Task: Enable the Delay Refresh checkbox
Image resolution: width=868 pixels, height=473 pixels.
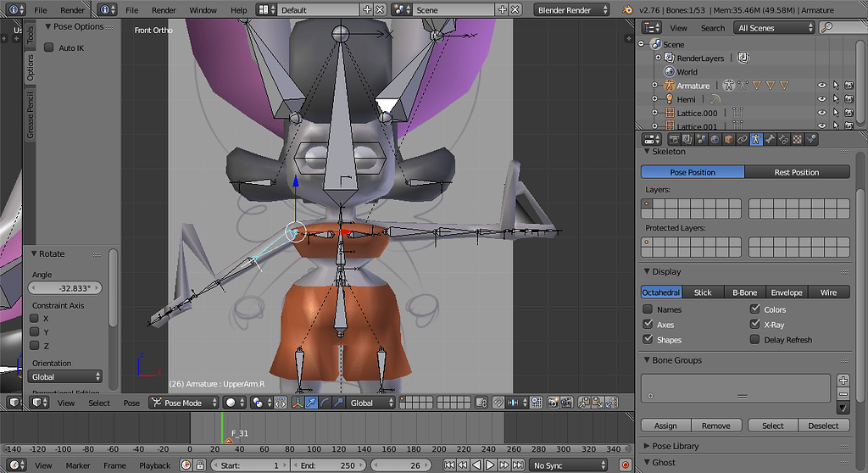Action: click(x=754, y=339)
